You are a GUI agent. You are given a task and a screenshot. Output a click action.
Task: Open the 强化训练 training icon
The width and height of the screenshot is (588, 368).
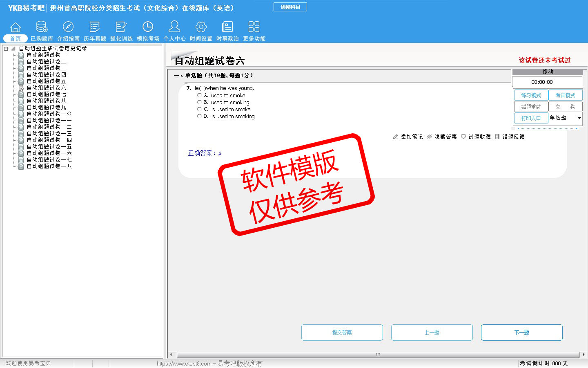(121, 27)
